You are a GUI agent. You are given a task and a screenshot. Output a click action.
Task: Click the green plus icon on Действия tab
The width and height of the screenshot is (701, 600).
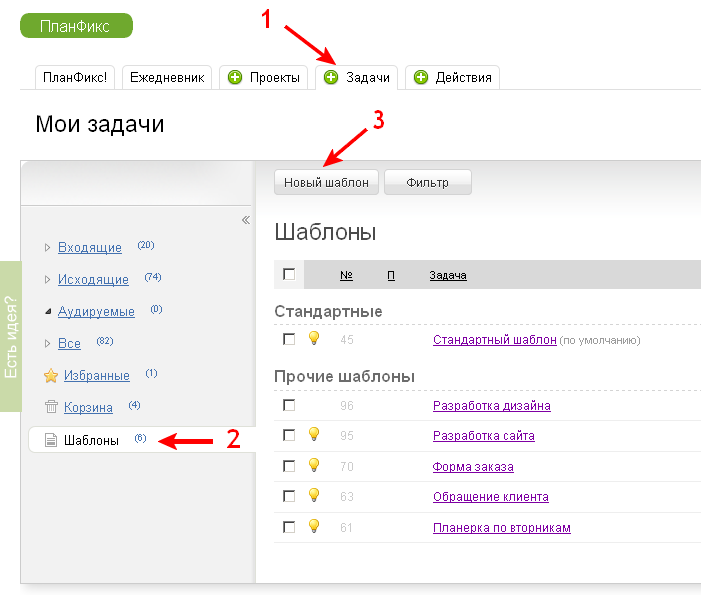[421, 78]
